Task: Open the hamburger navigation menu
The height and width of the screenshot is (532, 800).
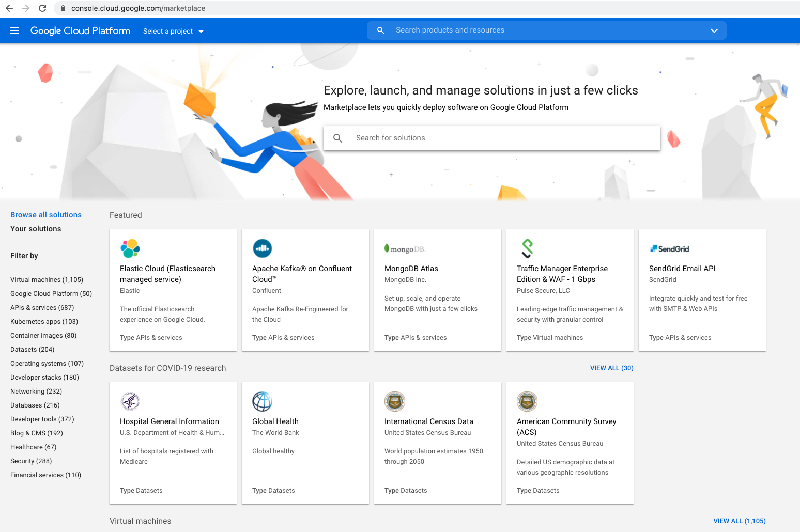Action: pos(14,30)
